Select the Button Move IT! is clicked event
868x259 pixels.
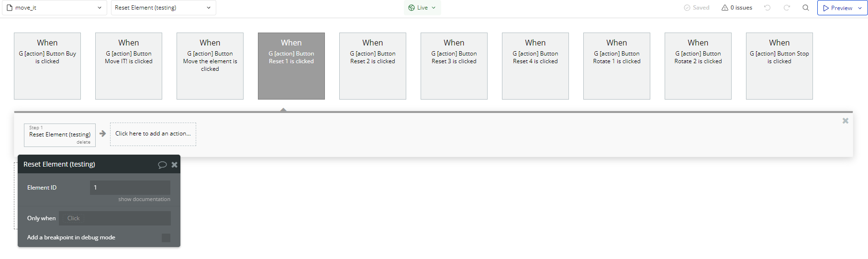point(129,66)
